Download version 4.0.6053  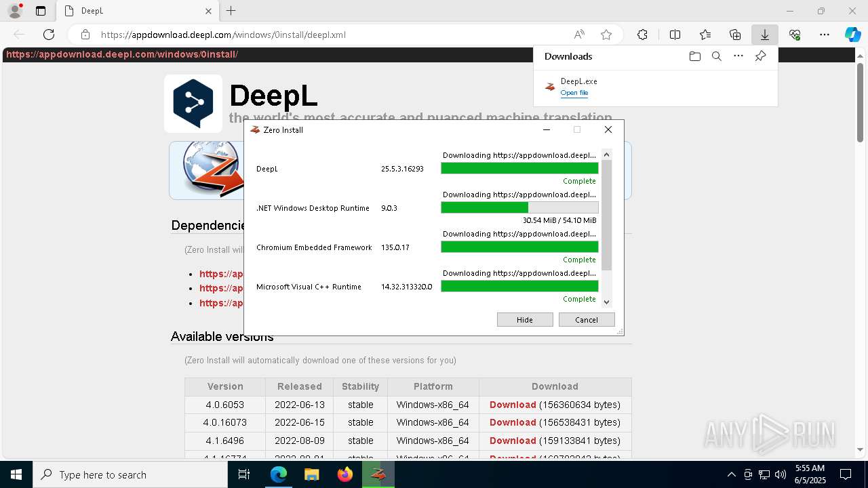click(513, 405)
